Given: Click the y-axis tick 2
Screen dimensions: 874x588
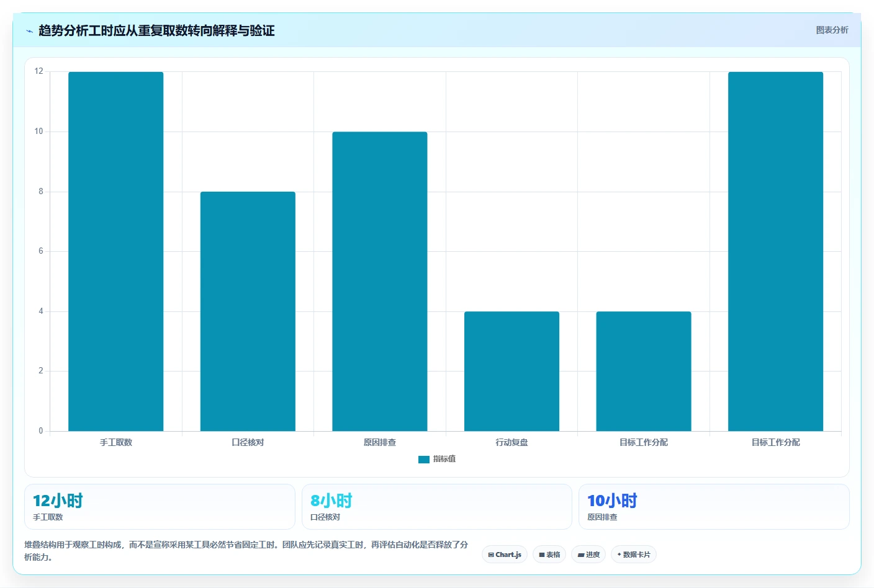Looking at the screenshot, I should 41,371.
